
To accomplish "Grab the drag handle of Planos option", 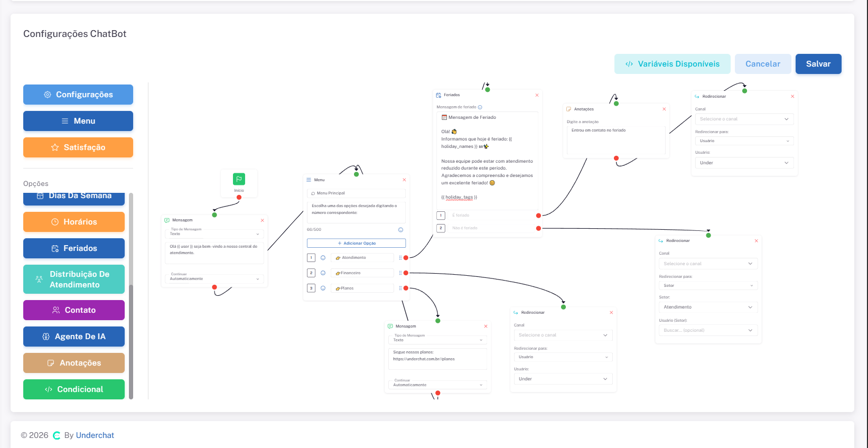I will tap(400, 288).
